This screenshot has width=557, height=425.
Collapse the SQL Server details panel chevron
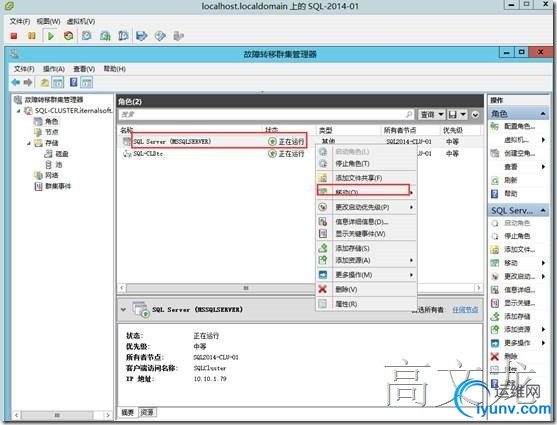(123, 310)
